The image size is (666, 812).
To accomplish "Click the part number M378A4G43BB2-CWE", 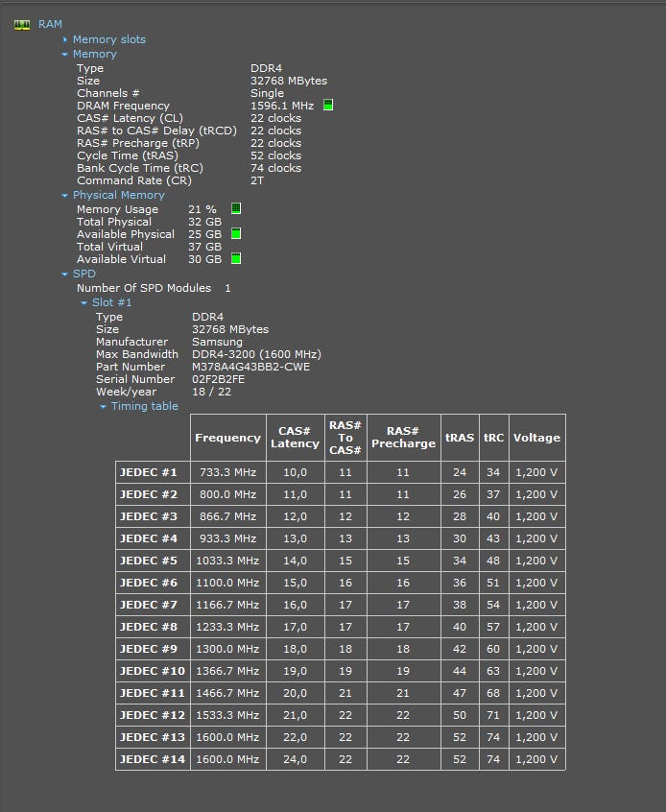I will (x=250, y=367).
